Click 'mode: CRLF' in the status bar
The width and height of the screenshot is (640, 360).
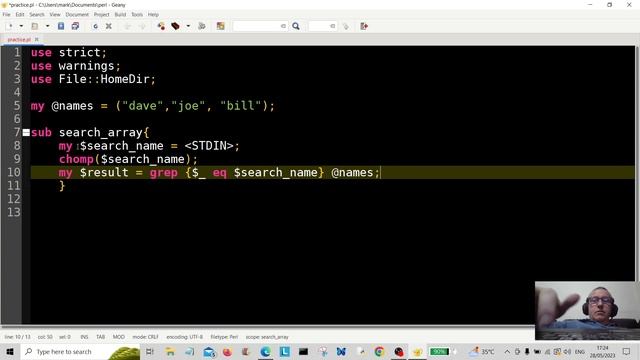tap(145, 337)
